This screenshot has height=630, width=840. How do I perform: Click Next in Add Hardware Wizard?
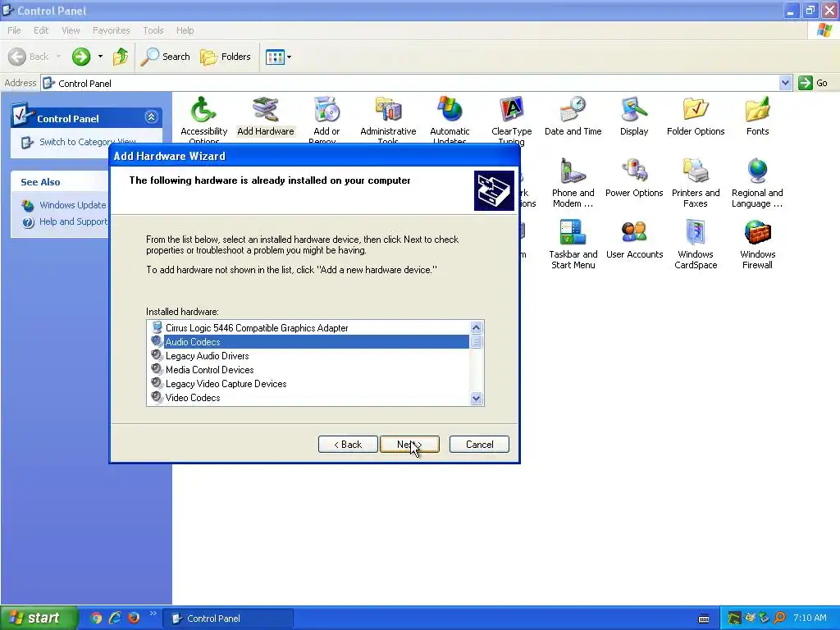[x=409, y=444]
